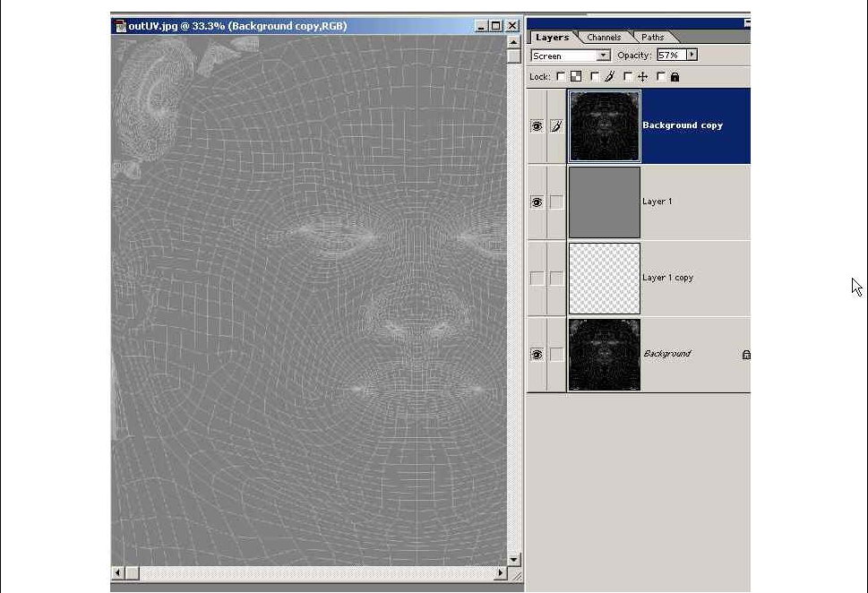Screen dimensions: 868x593
Task: Click the checkerboard transparency icon in Lock row
Action: [576, 76]
